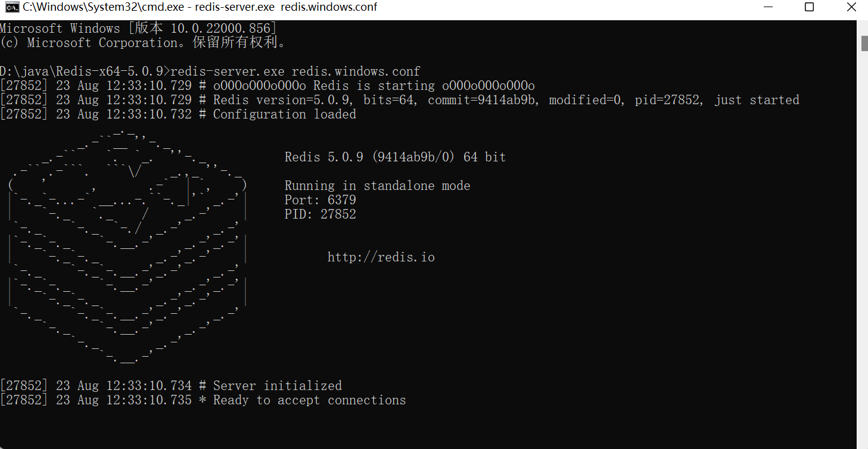Click the window title text in title bar
The width and height of the screenshot is (868, 449).
200,7
